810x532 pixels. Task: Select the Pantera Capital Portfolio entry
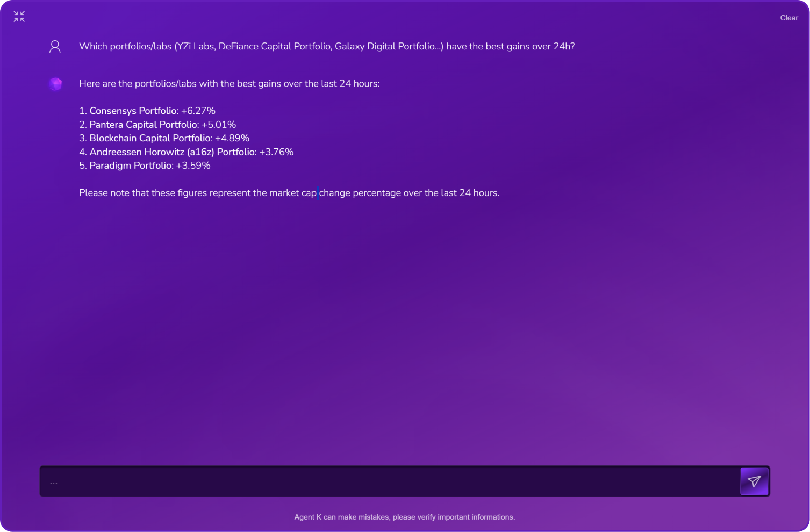[x=157, y=125]
